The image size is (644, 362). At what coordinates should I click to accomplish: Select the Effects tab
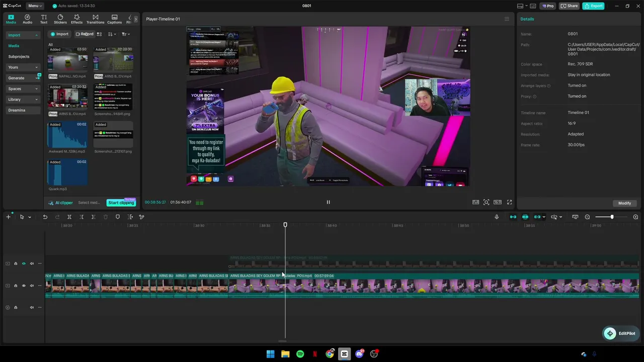tap(77, 19)
